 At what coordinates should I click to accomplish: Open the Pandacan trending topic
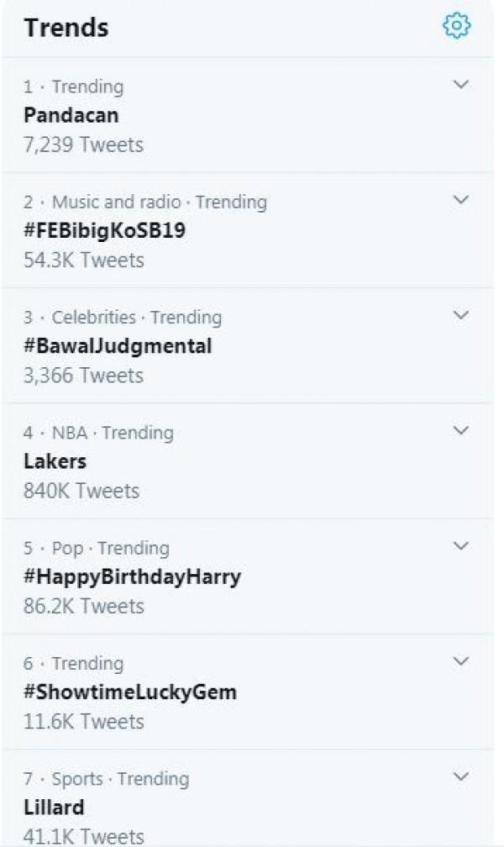[x=71, y=114]
